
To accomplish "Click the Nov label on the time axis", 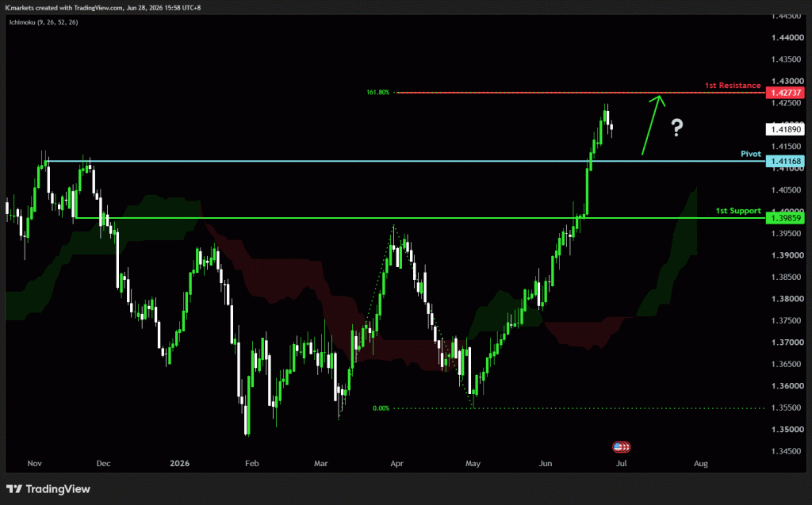I will 35,463.
